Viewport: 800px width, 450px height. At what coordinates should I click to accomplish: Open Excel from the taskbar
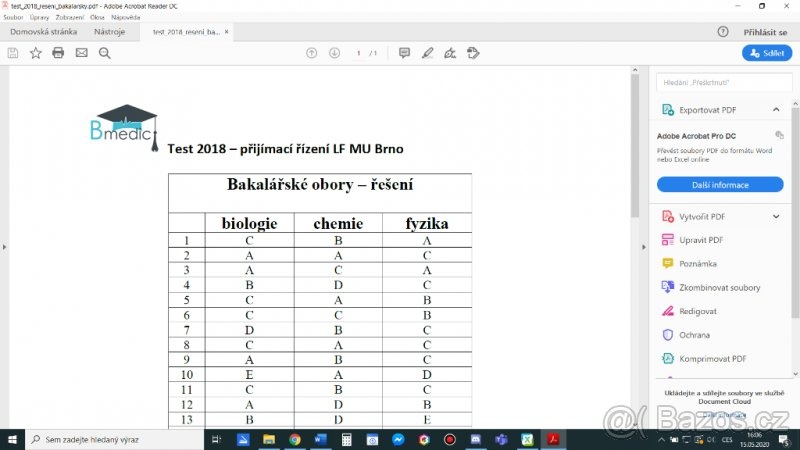pyautogui.click(x=527, y=439)
